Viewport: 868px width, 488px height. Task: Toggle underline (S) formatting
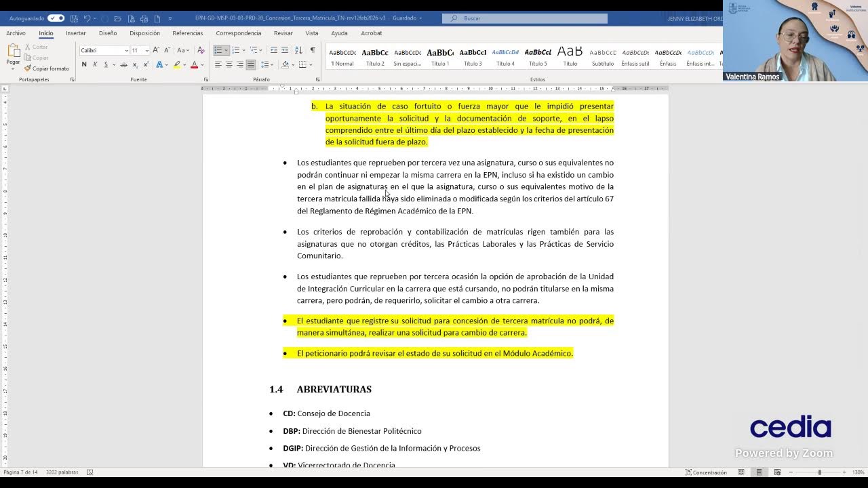[106, 64]
